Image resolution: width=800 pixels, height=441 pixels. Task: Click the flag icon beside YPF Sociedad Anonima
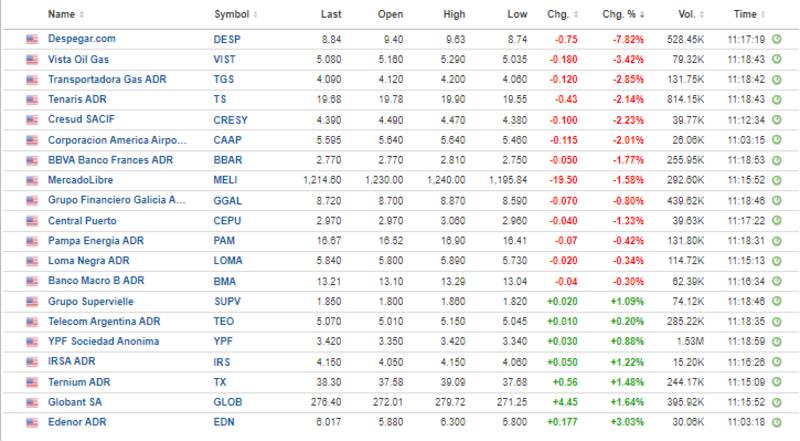[32, 342]
